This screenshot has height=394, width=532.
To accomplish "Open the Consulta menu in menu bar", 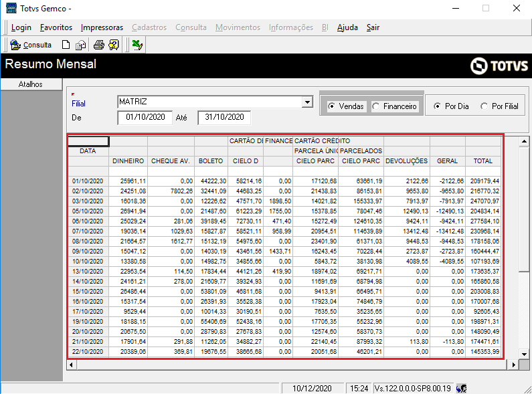I will click(191, 27).
